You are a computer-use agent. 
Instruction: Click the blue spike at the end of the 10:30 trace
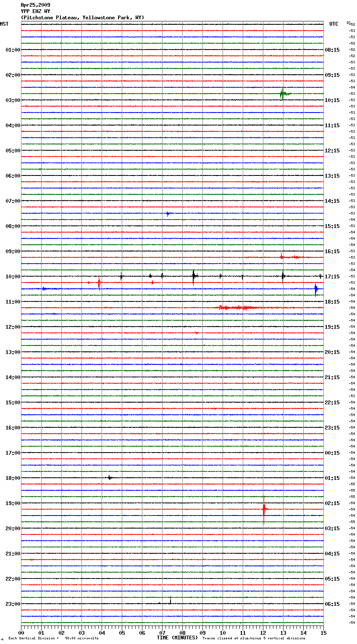click(x=316, y=289)
